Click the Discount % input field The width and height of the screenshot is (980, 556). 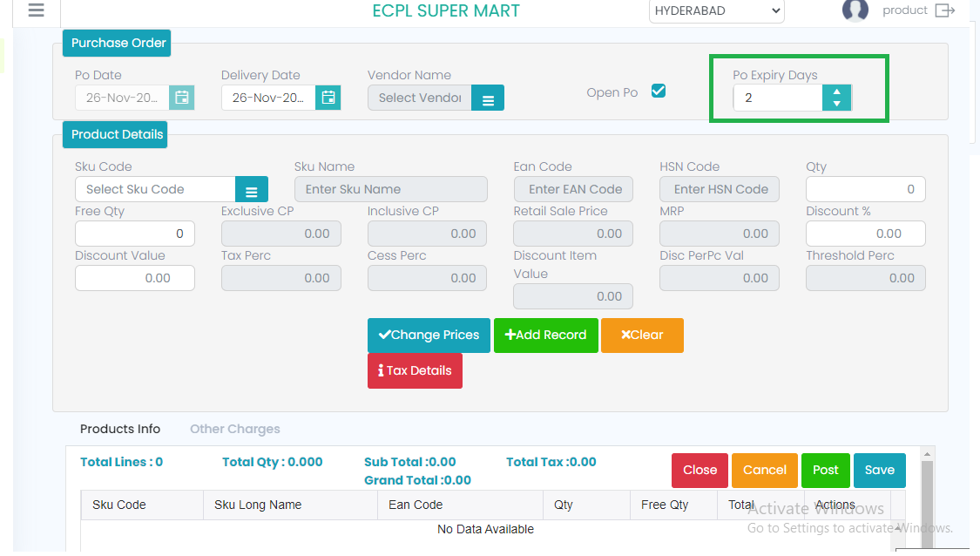click(866, 234)
